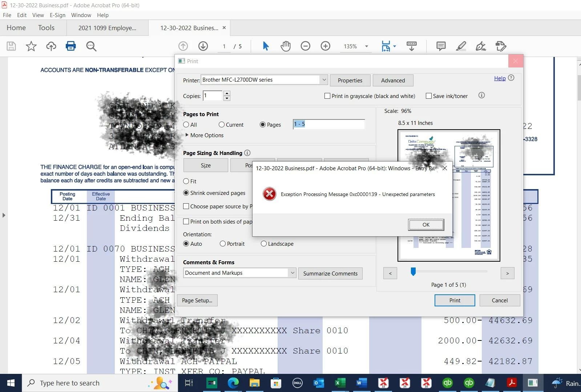Click the add comment bubble icon
The height and width of the screenshot is (392, 581).
click(x=441, y=46)
